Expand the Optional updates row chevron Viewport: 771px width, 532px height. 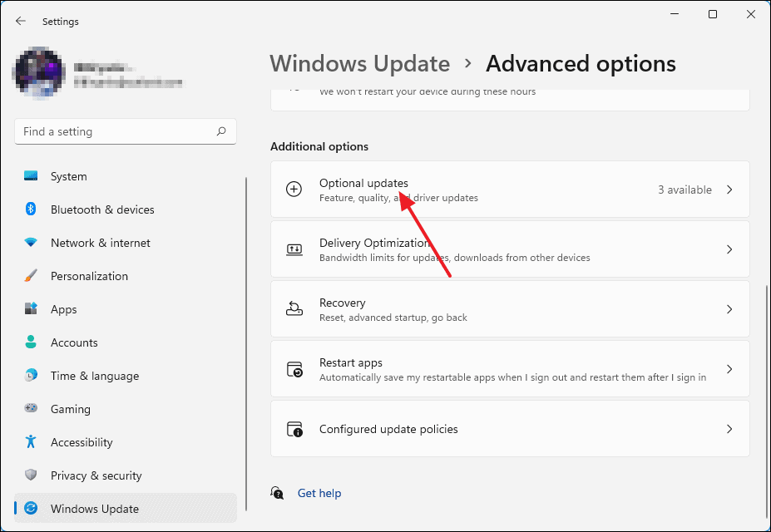tap(729, 189)
